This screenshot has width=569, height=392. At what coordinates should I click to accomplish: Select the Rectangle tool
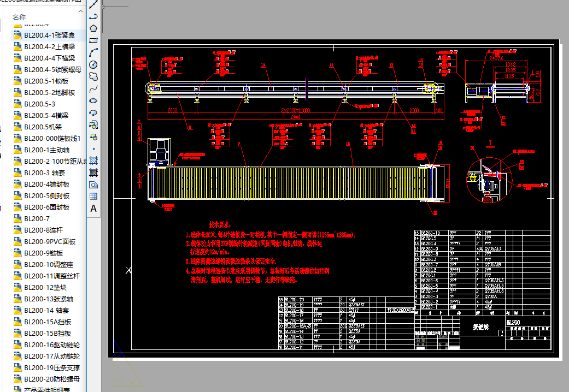click(x=93, y=40)
